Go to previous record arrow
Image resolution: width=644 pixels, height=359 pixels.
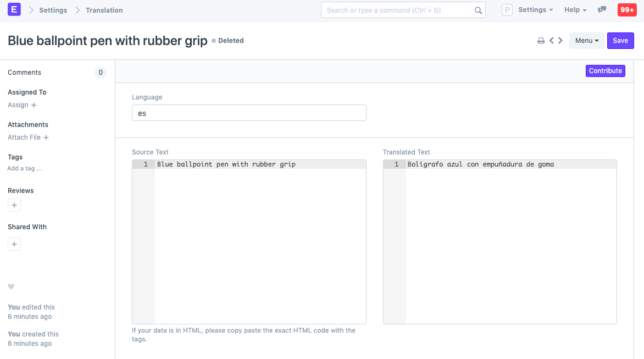coord(551,41)
